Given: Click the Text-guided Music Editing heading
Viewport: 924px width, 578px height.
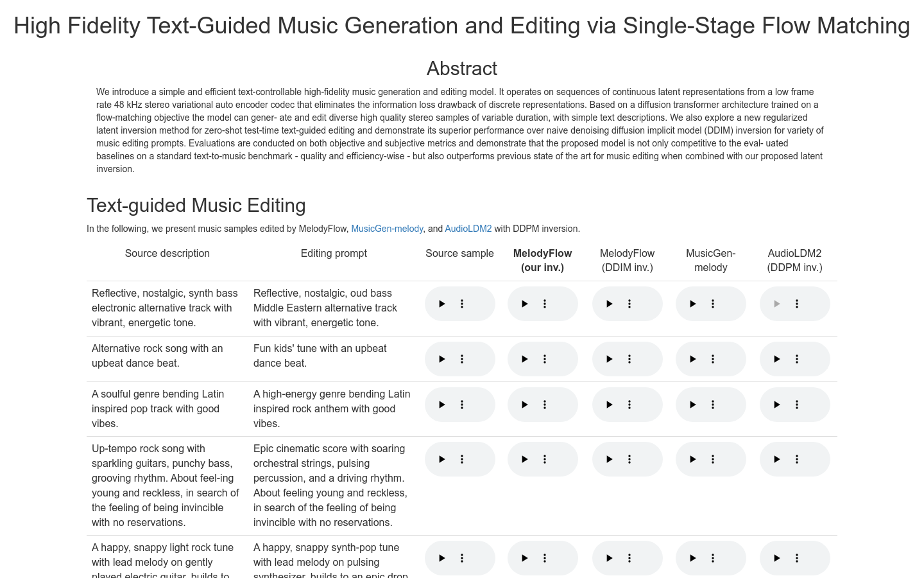Looking at the screenshot, I should click(x=196, y=206).
